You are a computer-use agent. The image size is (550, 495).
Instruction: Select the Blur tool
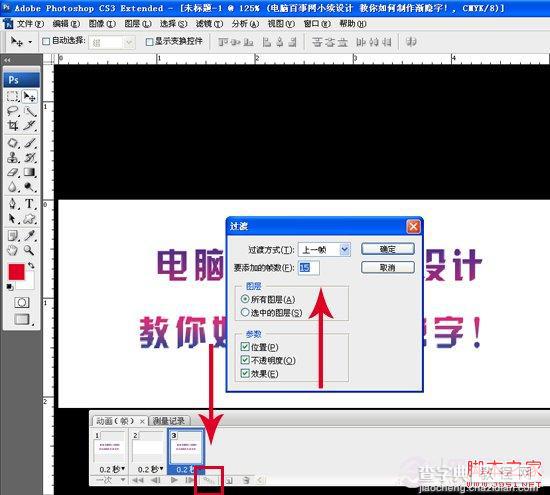click(13, 187)
